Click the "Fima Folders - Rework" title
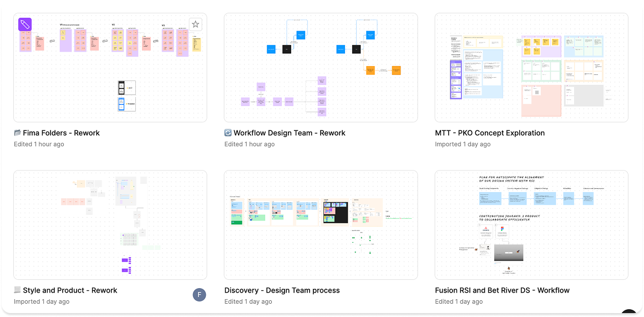The image size is (644, 317). pyautogui.click(x=61, y=133)
